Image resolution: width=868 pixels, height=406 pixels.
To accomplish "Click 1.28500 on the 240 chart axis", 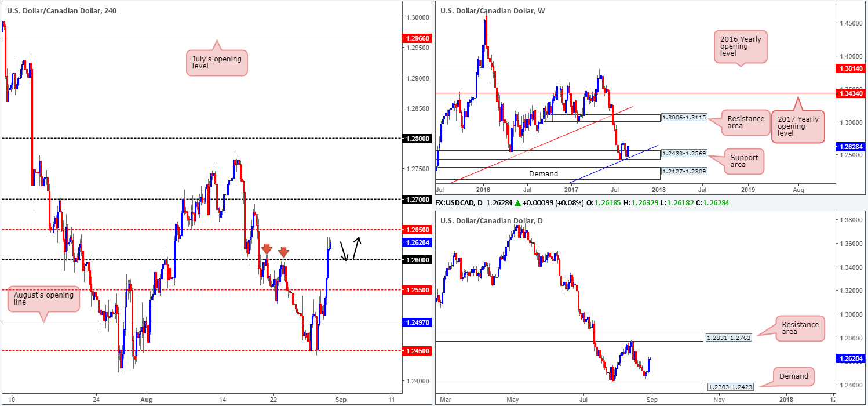I will (x=417, y=108).
